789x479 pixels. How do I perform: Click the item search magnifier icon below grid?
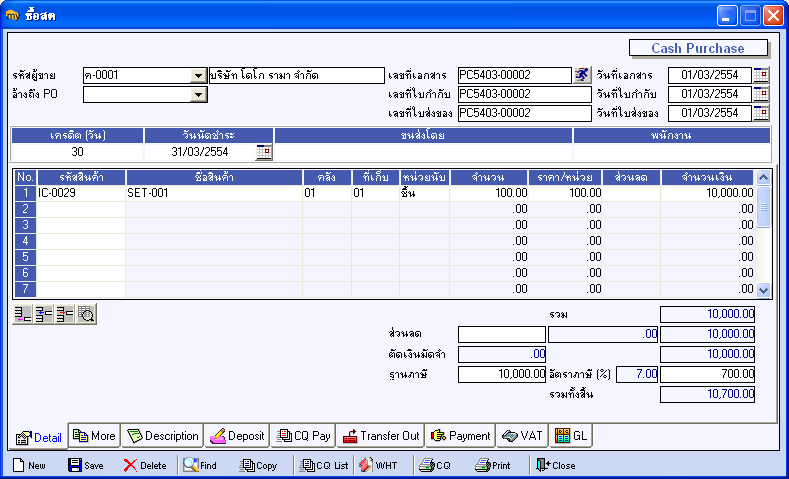click(x=86, y=314)
